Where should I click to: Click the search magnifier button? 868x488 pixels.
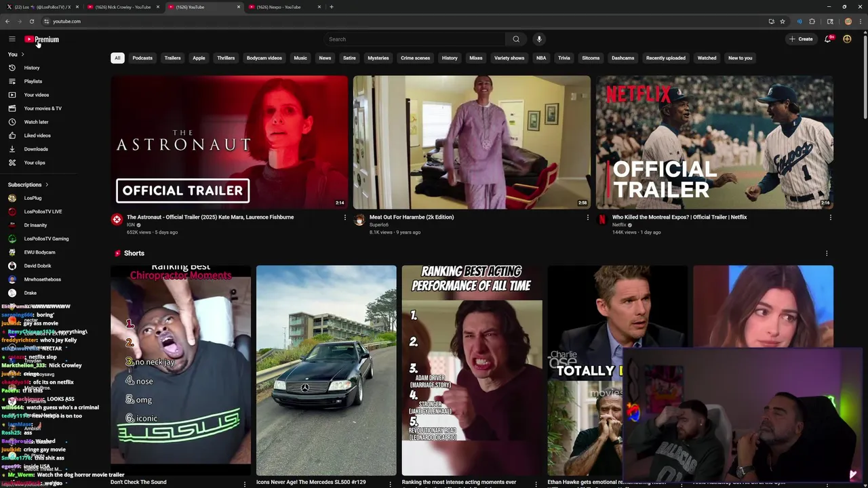[516, 39]
